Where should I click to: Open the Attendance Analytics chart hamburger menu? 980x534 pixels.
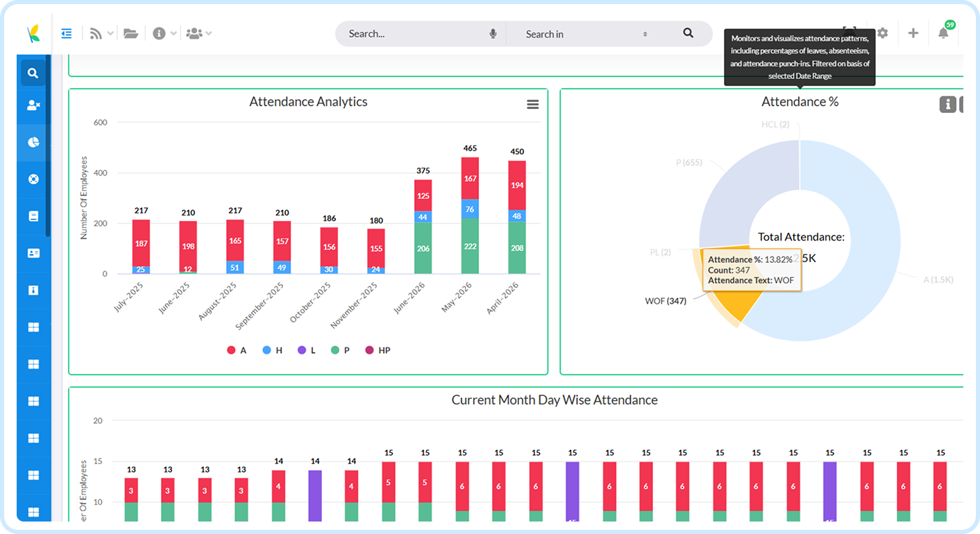[532, 104]
